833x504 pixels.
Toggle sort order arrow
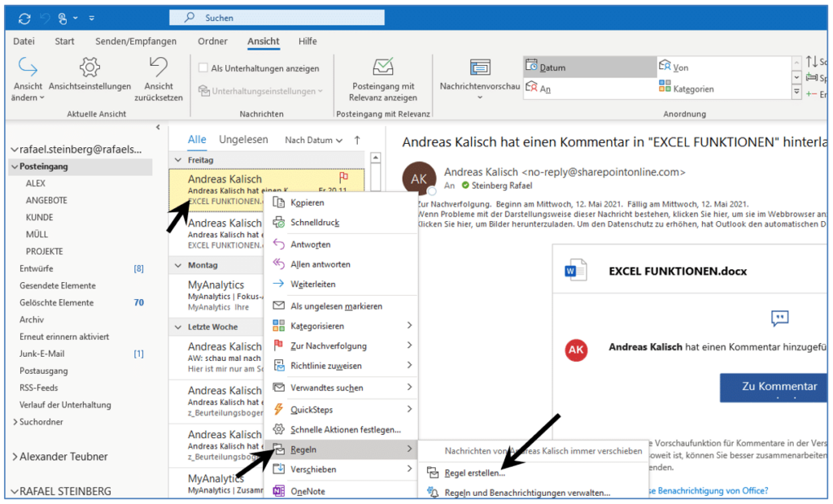coord(357,140)
